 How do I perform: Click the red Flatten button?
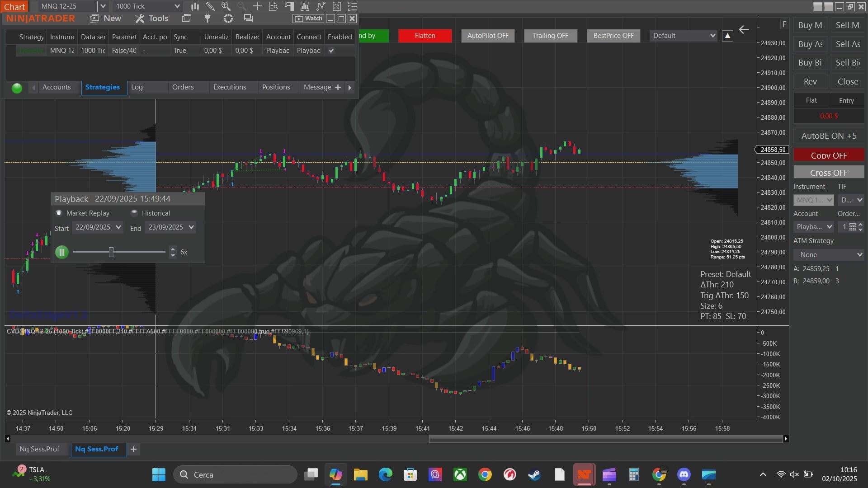(x=425, y=36)
